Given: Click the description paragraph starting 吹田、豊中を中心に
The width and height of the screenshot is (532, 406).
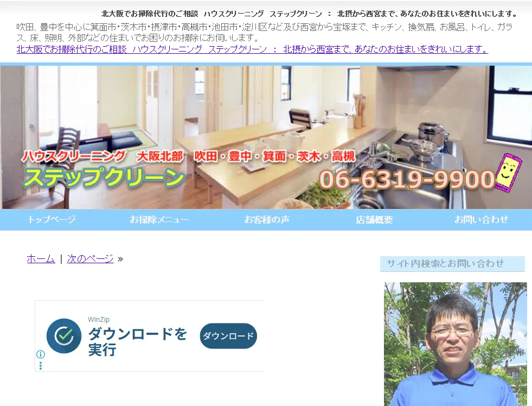Looking at the screenshot, I should click(264, 32).
